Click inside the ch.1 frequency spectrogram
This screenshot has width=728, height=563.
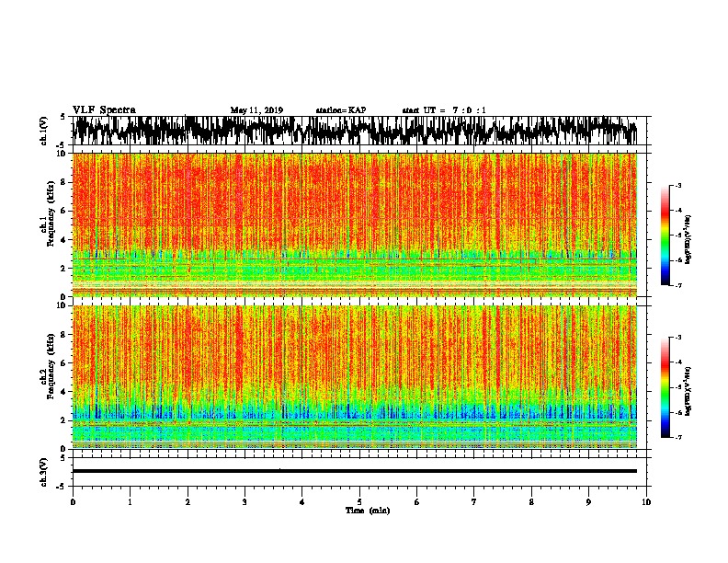(x=355, y=224)
